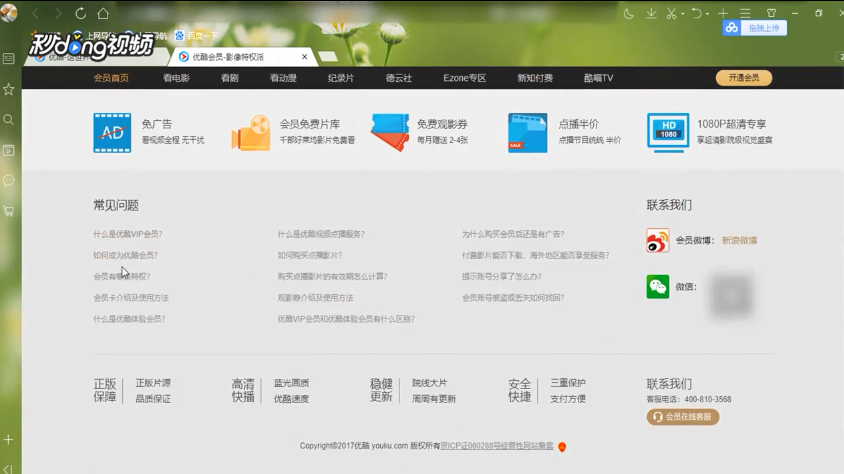
Task: Go to browser home page icon
Action: click(x=103, y=13)
